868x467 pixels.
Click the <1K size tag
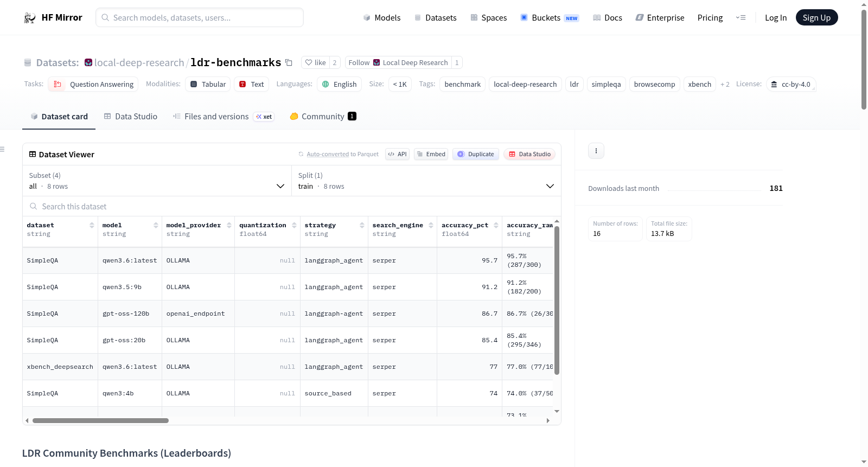pyautogui.click(x=400, y=84)
